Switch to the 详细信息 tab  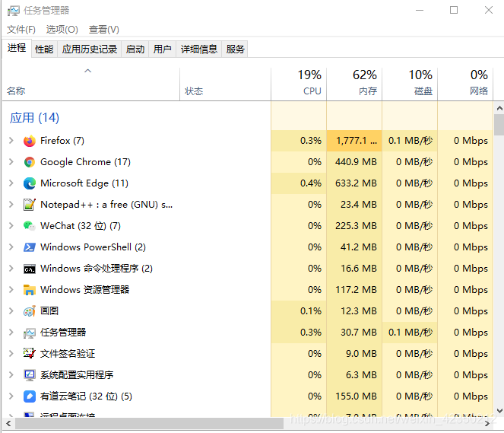click(x=199, y=49)
